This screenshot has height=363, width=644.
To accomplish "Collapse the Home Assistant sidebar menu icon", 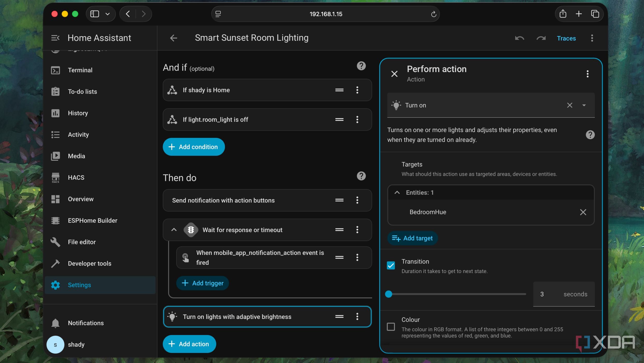I will (55, 38).
